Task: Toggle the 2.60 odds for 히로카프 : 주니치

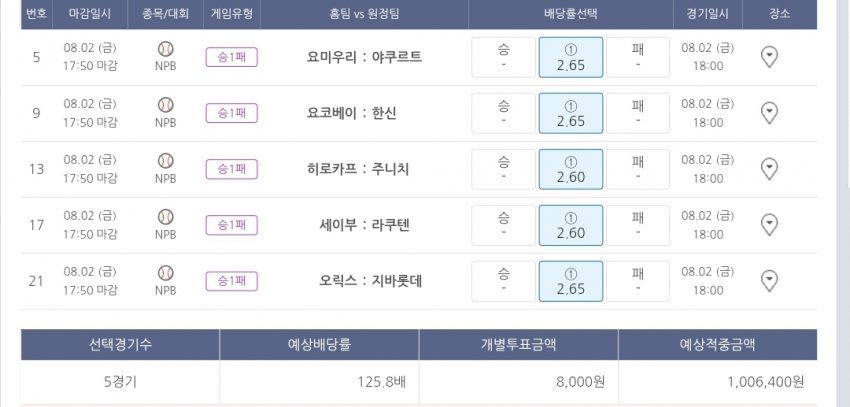Action: pos(570,169)
